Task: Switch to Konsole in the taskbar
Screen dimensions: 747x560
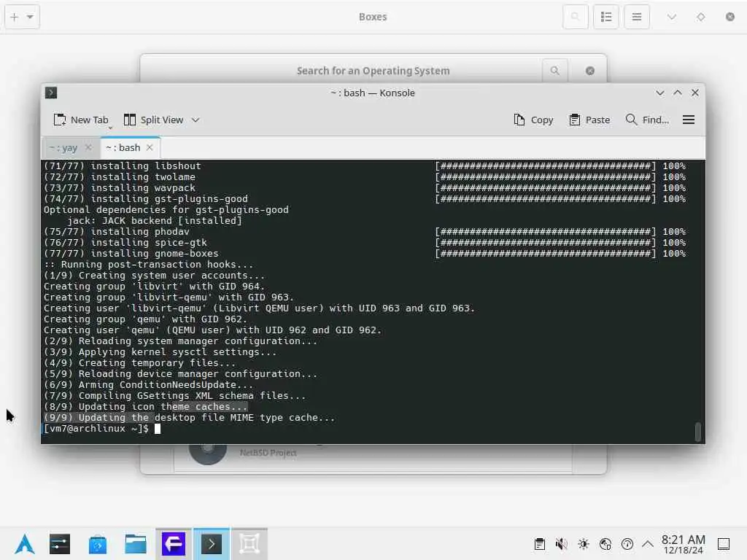Action: coord(212,544)
